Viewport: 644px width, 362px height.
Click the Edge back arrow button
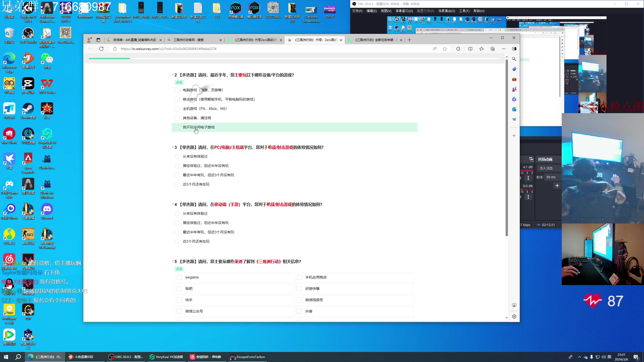click(90, 49)
